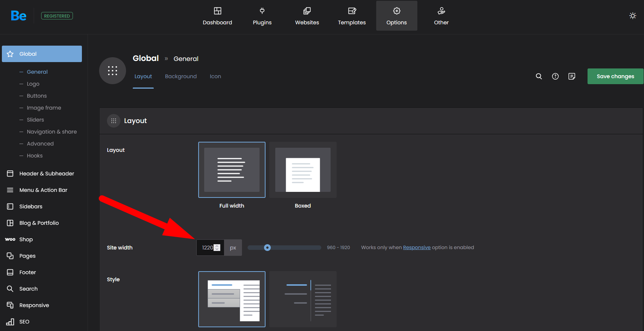Click the Site width slider handle
The image size is (644, 331).
tap(267, 248)
